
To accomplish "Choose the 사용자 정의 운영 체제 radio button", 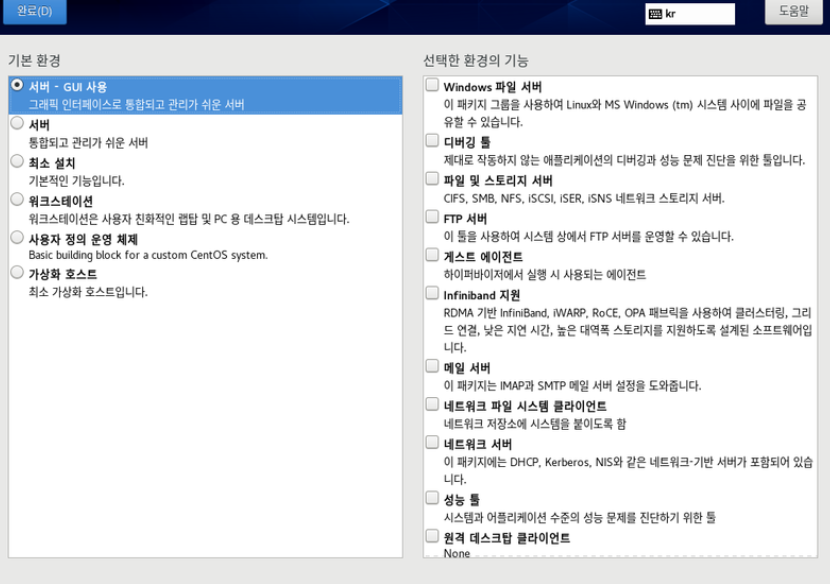I will click(17, 237).
